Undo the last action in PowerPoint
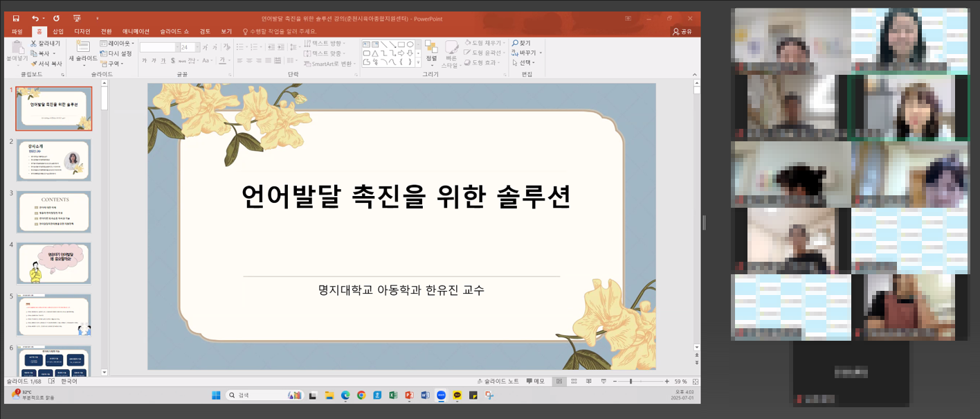This screenshot has height=419, width=980. click(35, 19)
